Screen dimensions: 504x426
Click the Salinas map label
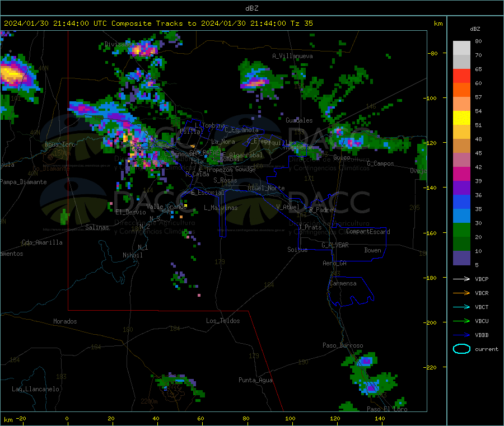(x=97, y=227)
